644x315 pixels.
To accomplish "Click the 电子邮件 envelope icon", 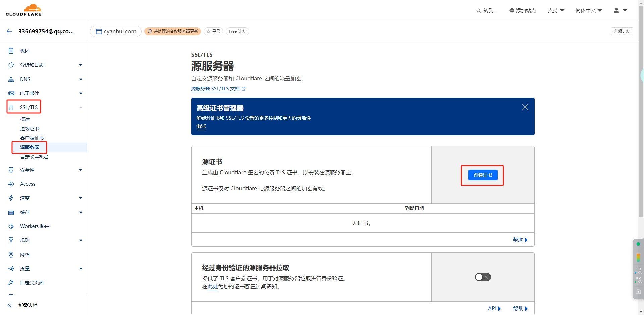I will coord(11,93).
